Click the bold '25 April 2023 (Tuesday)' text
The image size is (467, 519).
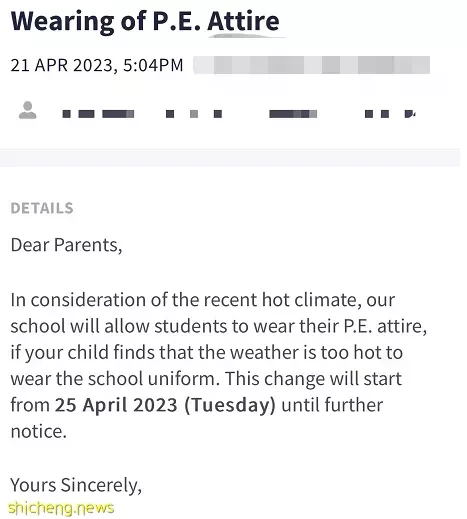point(165,405)
